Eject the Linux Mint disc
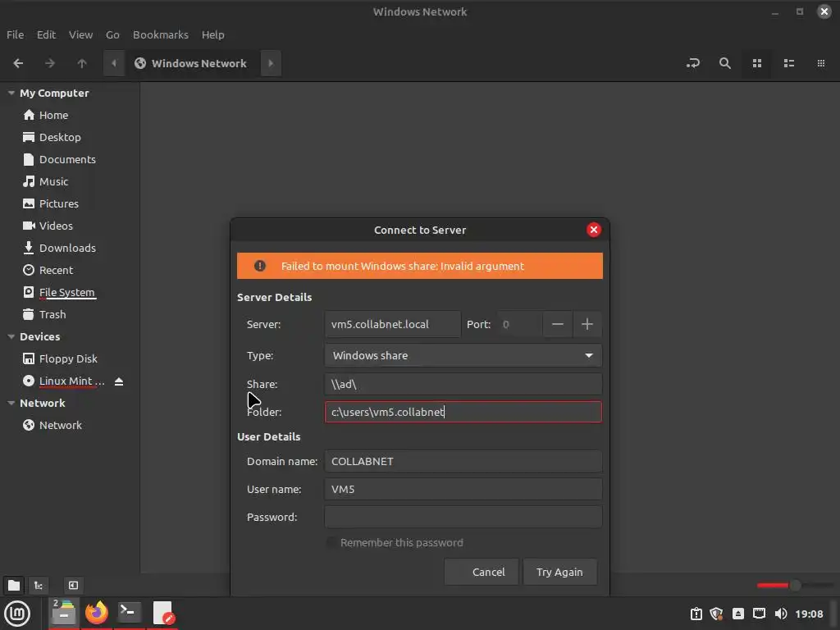The height and width of the screenshot is (630, 840). pos(119,381)
